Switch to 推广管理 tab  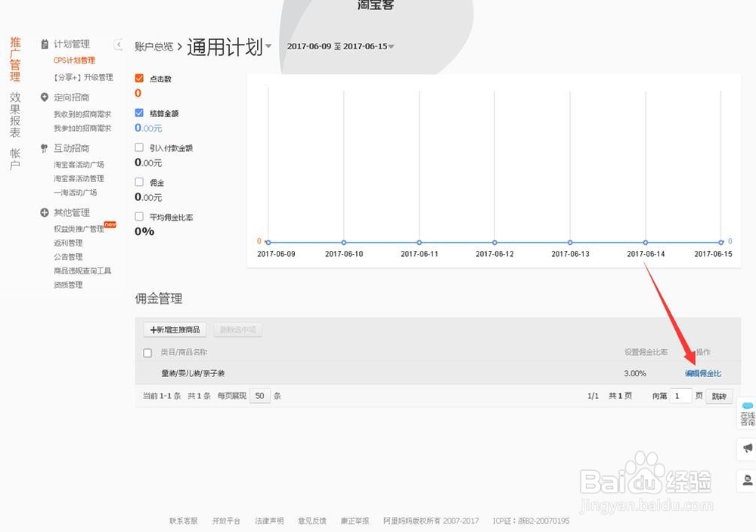[x=15, y=59]
